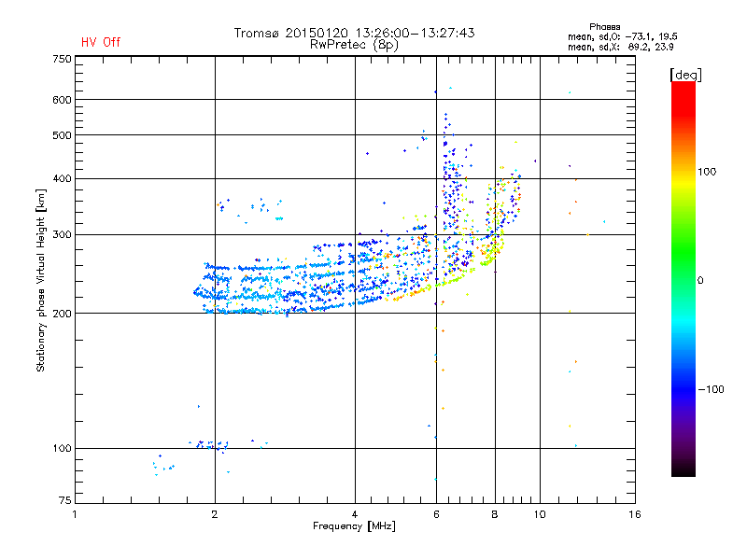Pick the red top of the colorbar
The width and height of the screenshot is (747, 560).
683,87
